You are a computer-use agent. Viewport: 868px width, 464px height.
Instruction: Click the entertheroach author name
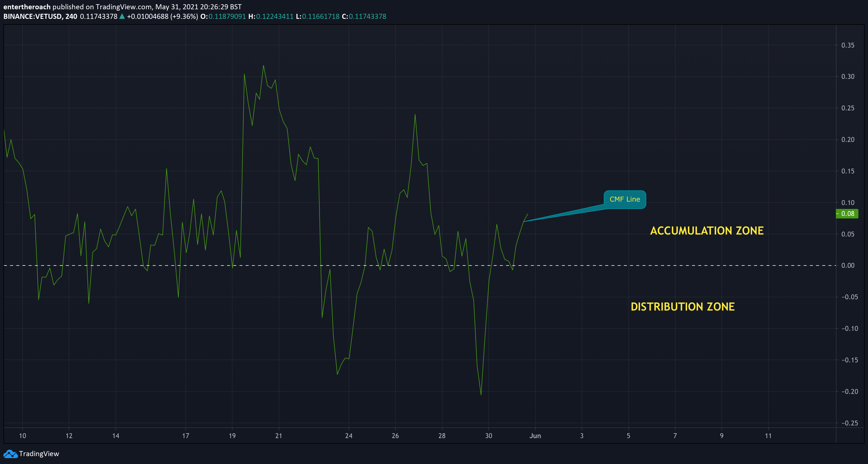pyautogui.click(x=27, y=7)
